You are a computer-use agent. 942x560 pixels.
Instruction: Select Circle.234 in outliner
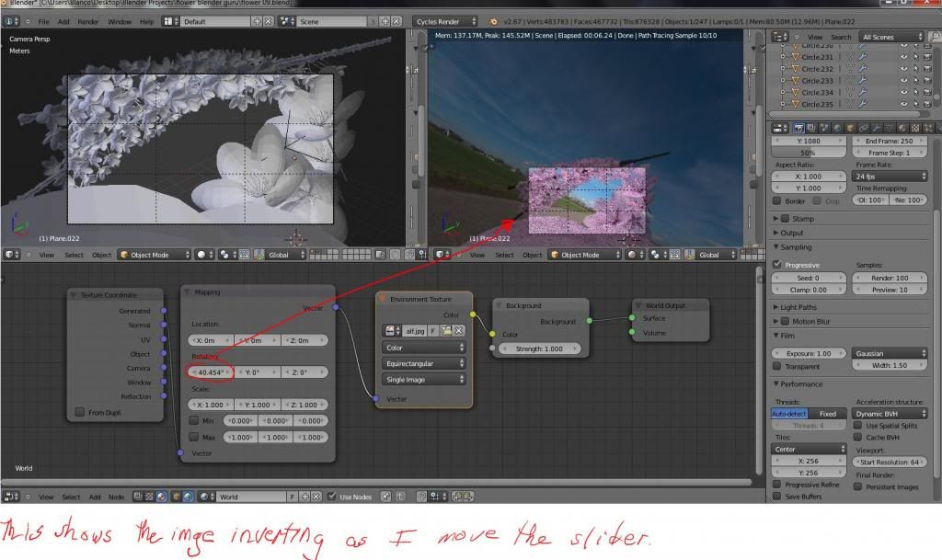point(817,93)
